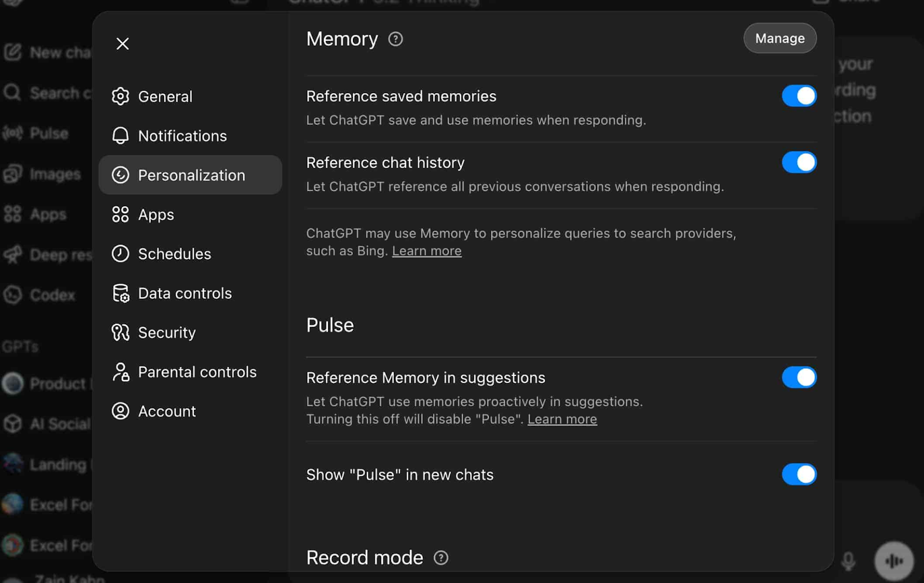Click the General gear icon

120,96
